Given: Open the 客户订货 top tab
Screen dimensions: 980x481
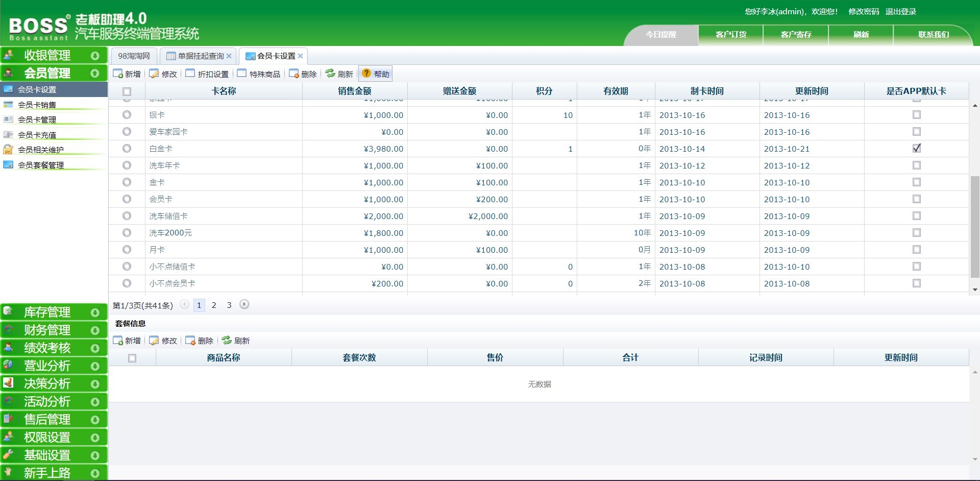Looking at the screenshot, I should click(731, 35).
